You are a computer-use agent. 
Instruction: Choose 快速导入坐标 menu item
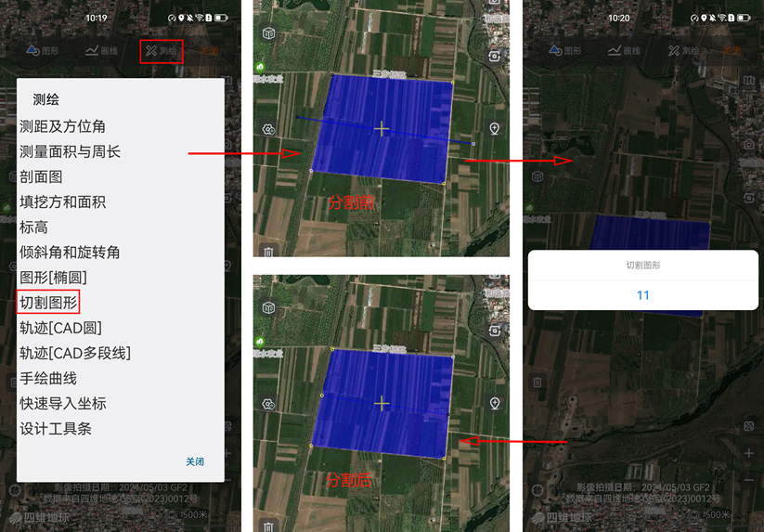click(x=63, y=403)
